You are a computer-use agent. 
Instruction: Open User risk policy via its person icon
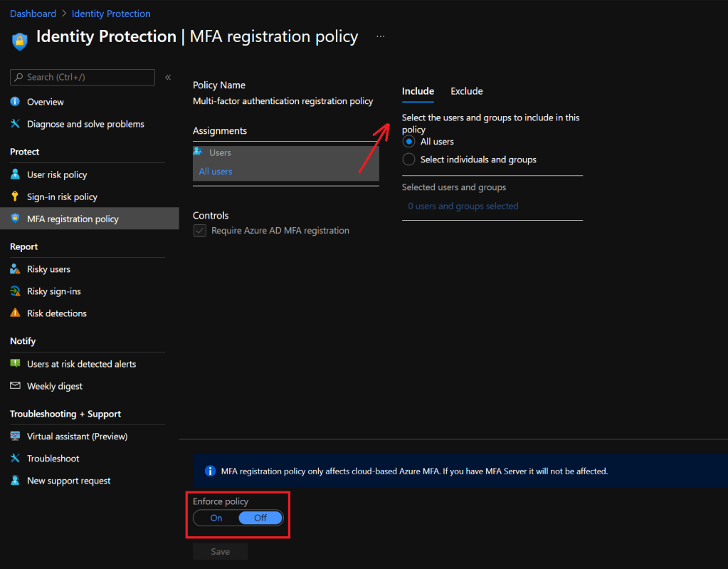point(15,174)
